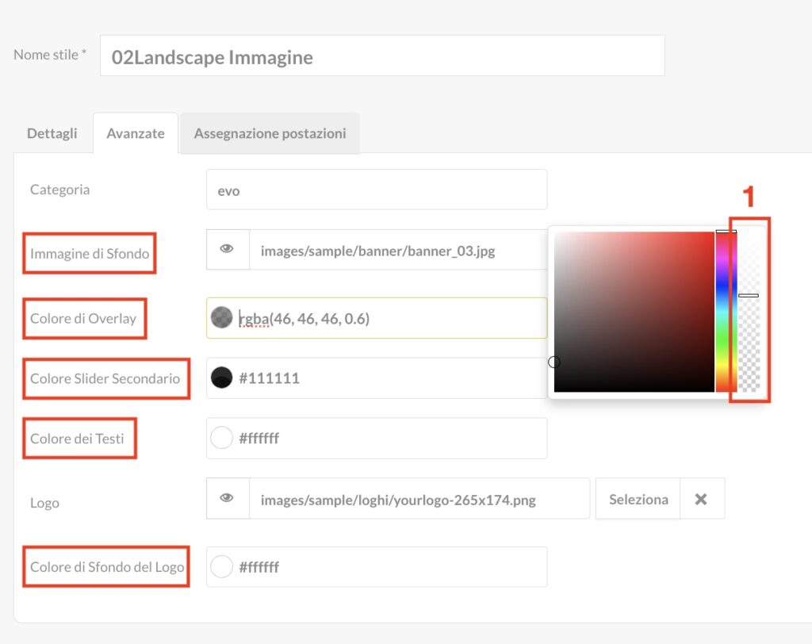
Task: Click the Categoria label
Action: [59, 190]
